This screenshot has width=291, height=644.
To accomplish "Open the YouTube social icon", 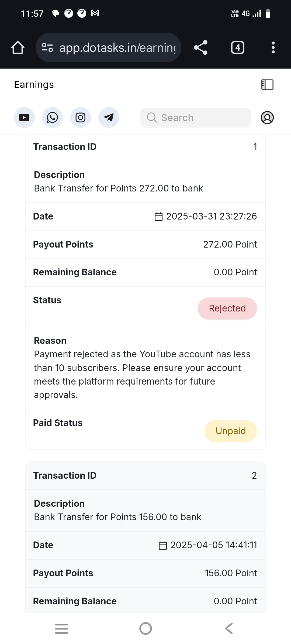I will click(24, 118).
